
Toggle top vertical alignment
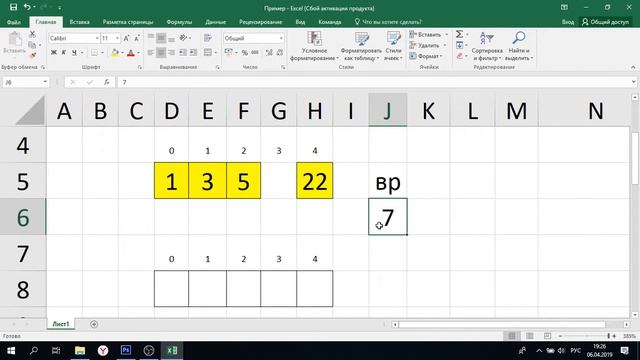click(x=151, y=38)
